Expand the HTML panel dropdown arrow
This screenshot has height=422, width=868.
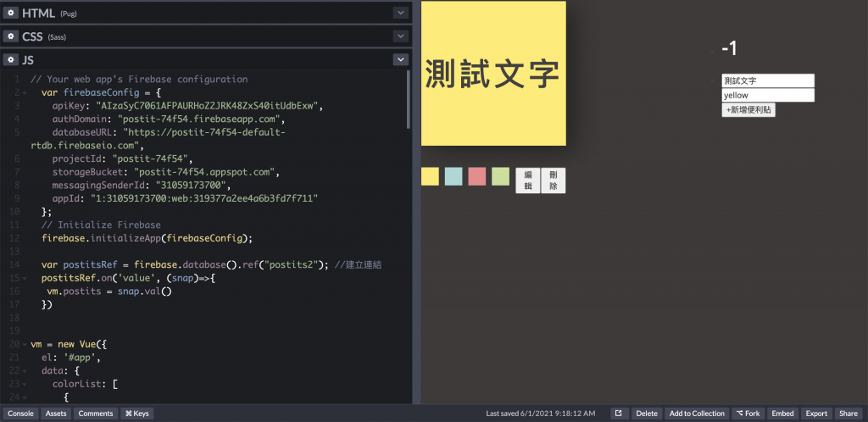tap(400, 13)
